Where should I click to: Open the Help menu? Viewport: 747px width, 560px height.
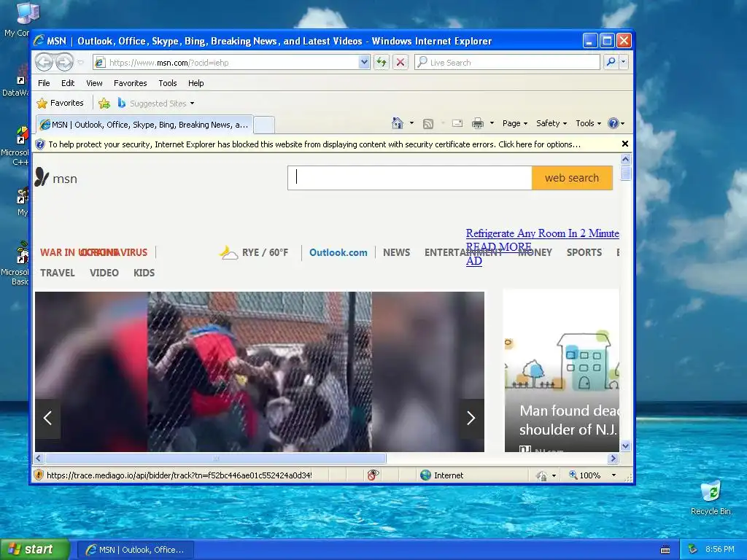pos(196,83)
